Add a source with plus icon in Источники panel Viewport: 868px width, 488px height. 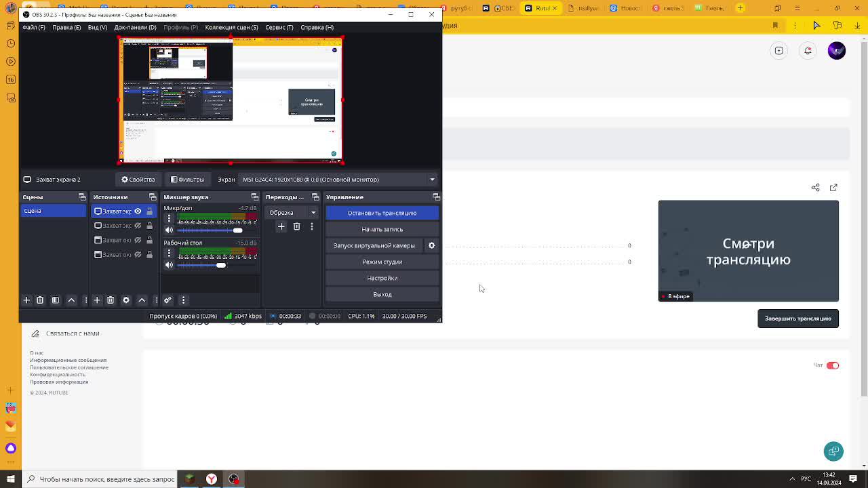[97, 300]
